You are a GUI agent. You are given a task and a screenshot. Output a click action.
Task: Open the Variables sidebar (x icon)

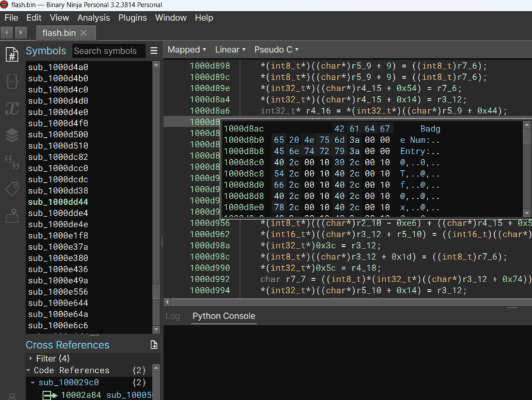coord(12,108)
